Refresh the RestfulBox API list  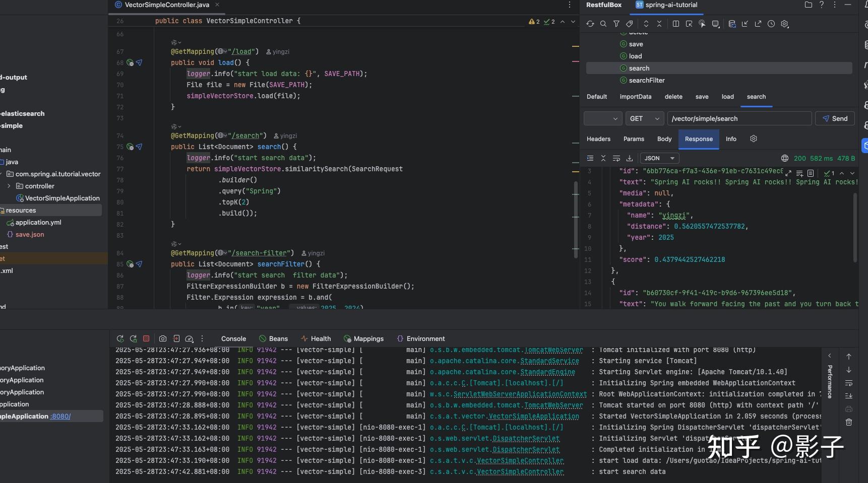(590, 24)
